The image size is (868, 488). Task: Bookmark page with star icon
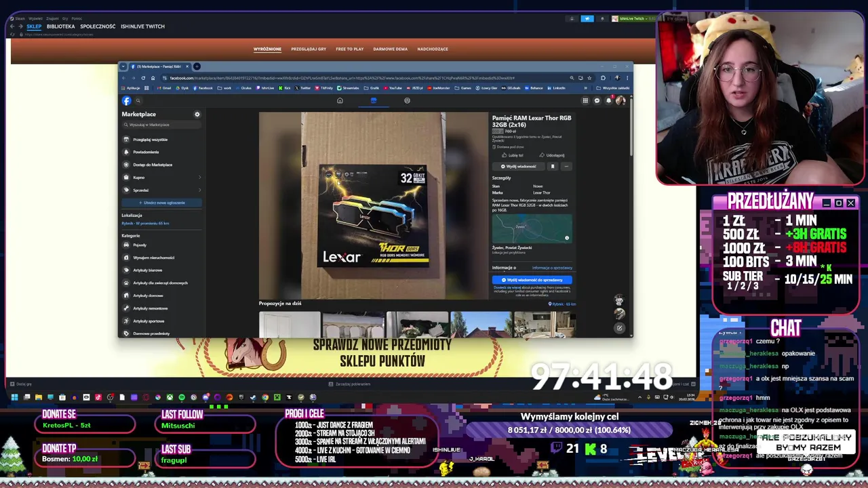click(589, 78)
